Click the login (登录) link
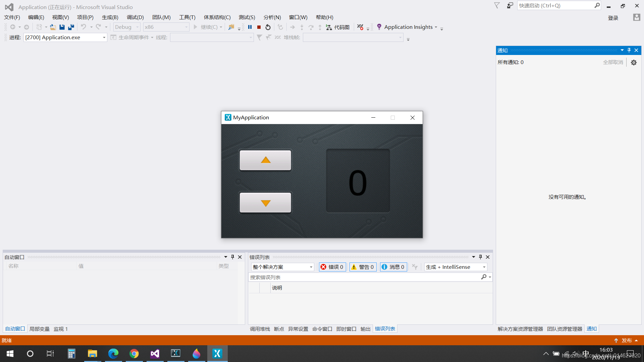 click(x=613, y=18)
